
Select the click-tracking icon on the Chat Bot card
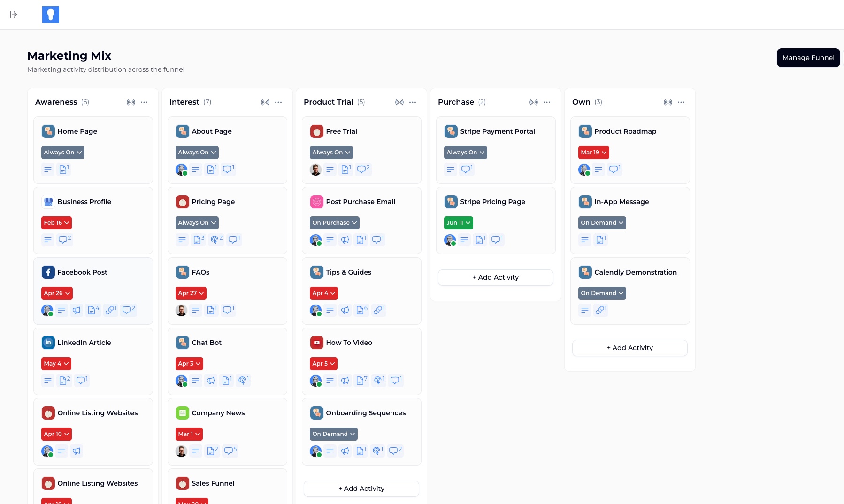(243, 381)
